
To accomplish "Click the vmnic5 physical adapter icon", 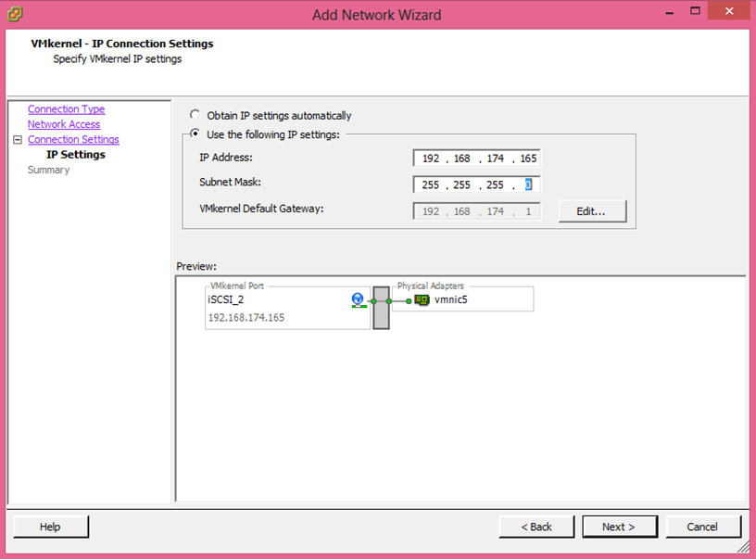I will point(422,300).
